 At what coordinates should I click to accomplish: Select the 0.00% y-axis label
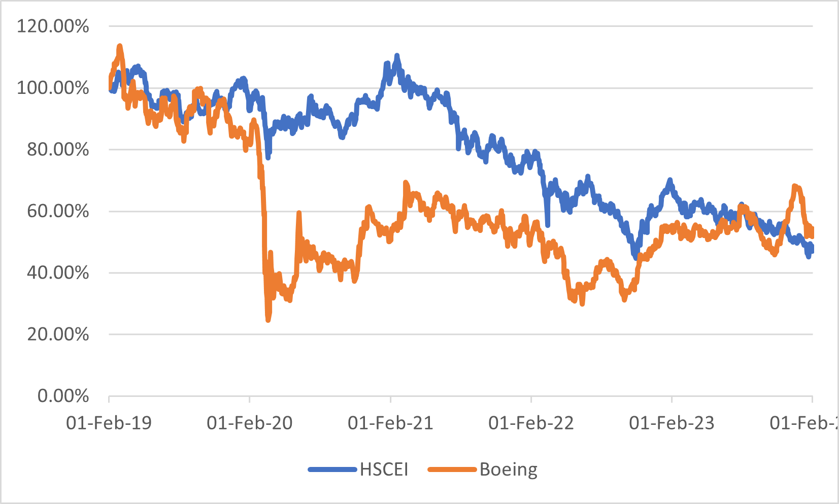pyautogui.click(x=63, y=396)
